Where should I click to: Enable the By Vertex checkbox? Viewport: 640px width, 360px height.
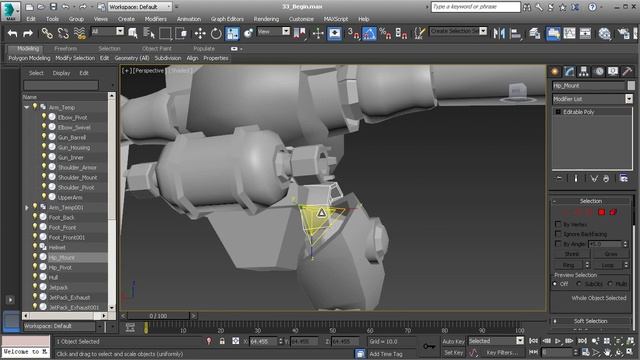[558, 224]
